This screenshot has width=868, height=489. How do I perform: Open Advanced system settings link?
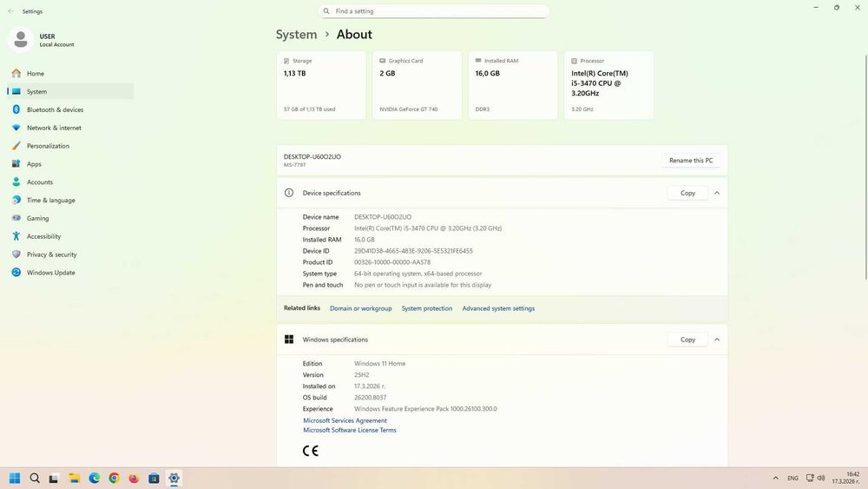[498, 308]
